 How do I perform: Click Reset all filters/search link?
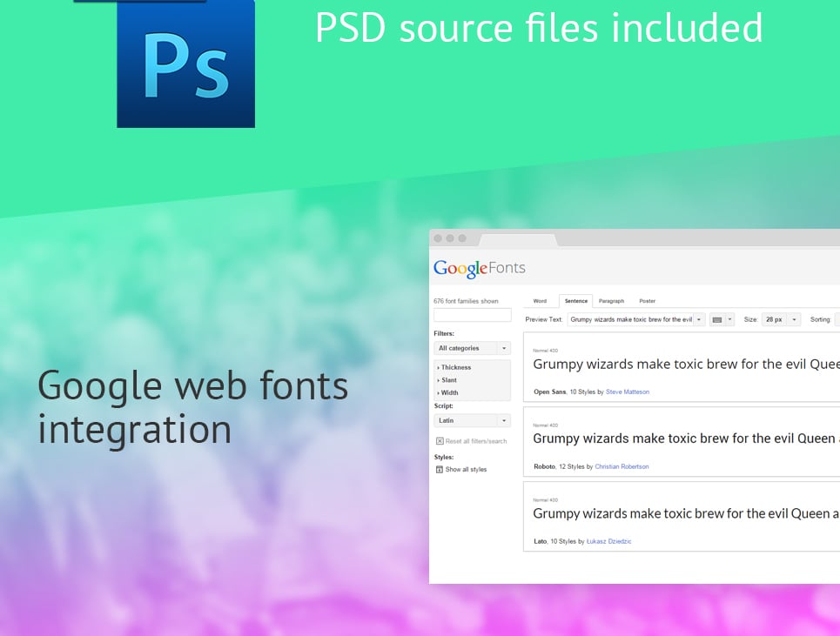click(x=476, y=441)
